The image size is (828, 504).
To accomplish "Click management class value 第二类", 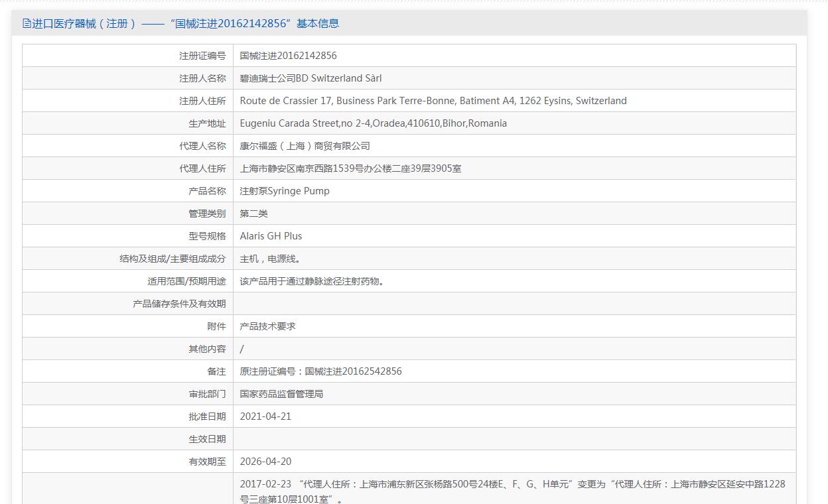I will [254, 214].
